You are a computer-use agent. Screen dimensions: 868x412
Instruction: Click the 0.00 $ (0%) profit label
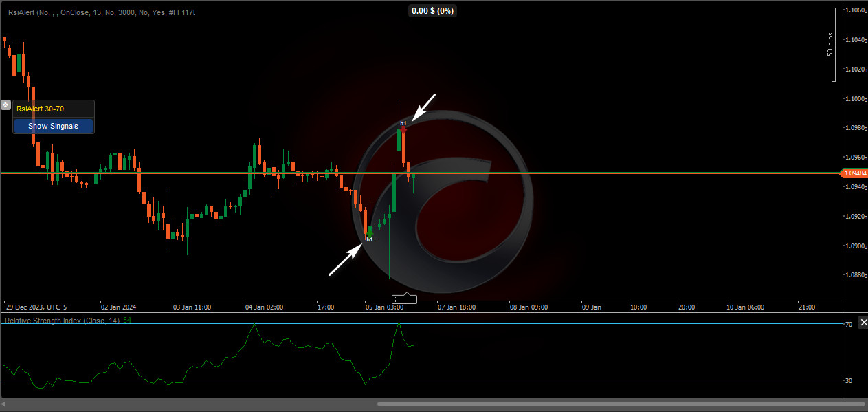(x=433, y=11)
